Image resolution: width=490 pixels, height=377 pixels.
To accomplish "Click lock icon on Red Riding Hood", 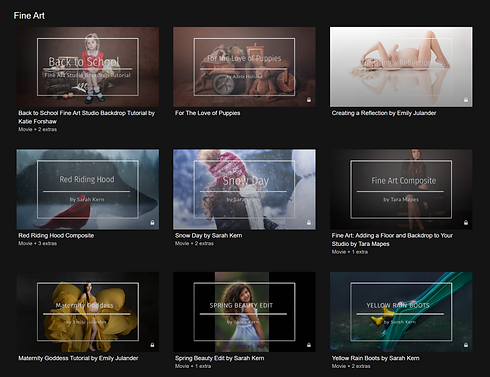I will point(152,222).
